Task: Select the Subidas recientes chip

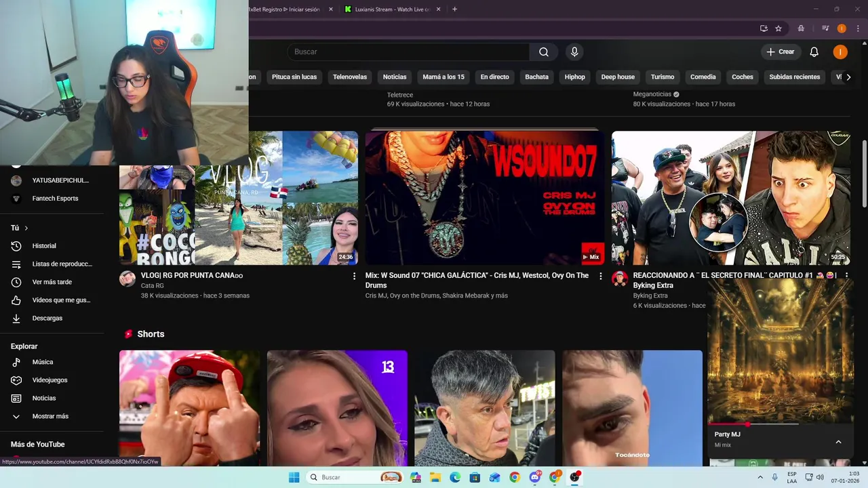Action: click(x=795, y=77)
